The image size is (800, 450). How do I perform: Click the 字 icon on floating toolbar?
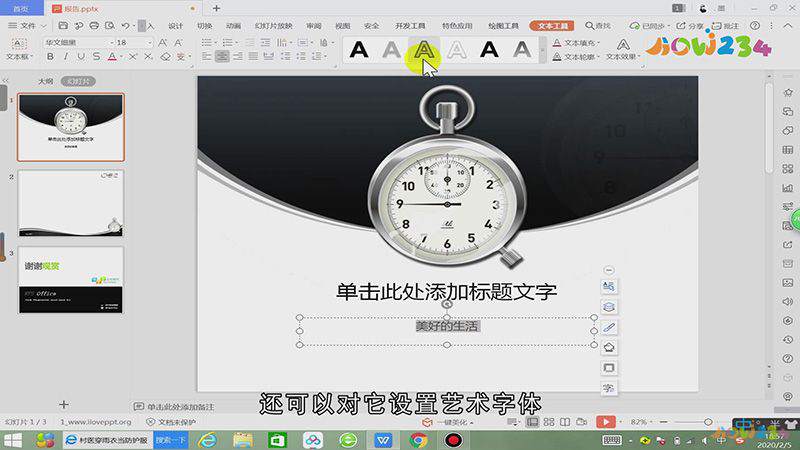pos(609,388)
